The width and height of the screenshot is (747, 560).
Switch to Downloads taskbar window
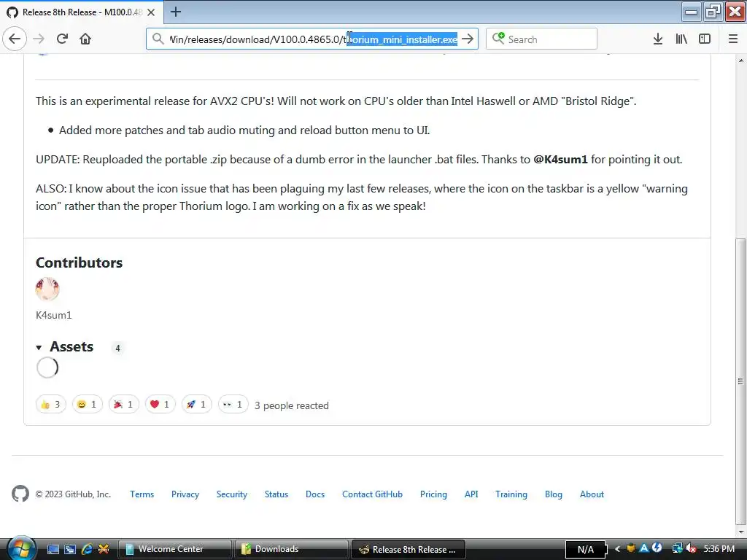(291, 549)
